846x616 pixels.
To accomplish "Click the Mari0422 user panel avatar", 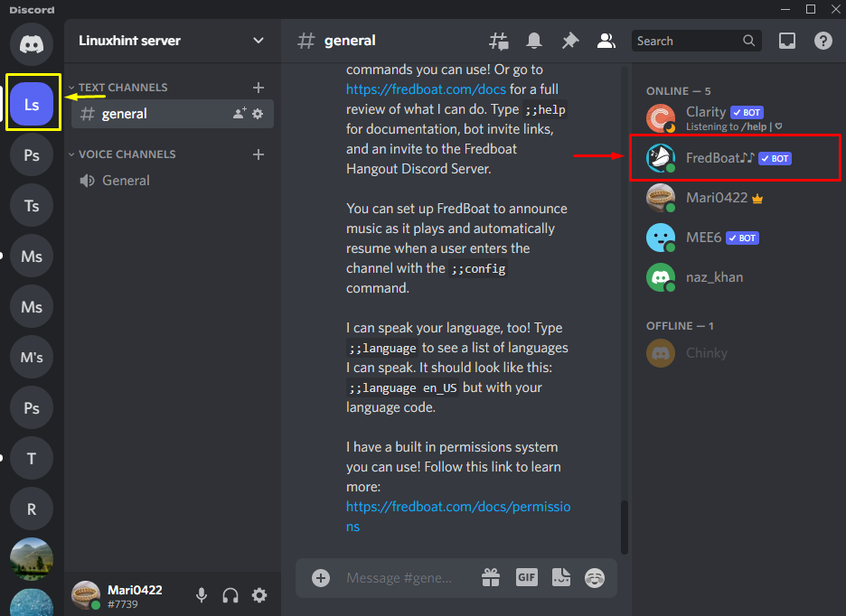I will coord(86,595).
